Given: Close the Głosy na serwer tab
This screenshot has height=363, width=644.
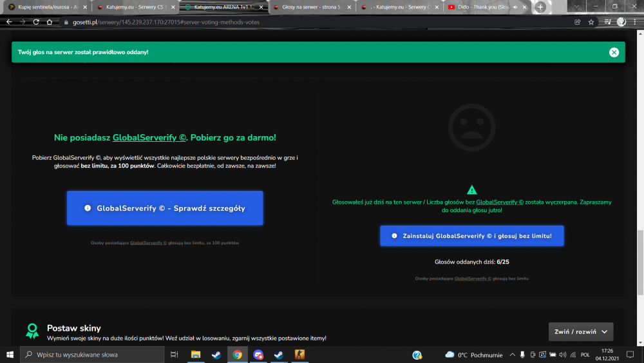Looking at the screenshot, I should (349, 7).
